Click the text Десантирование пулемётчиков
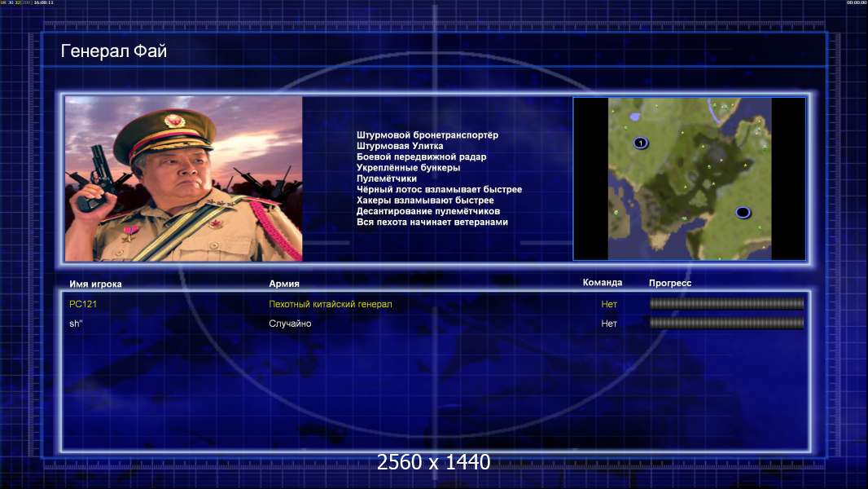Image resolution: width=868 pixels, height=489 pixels. (x=428, y=211)
